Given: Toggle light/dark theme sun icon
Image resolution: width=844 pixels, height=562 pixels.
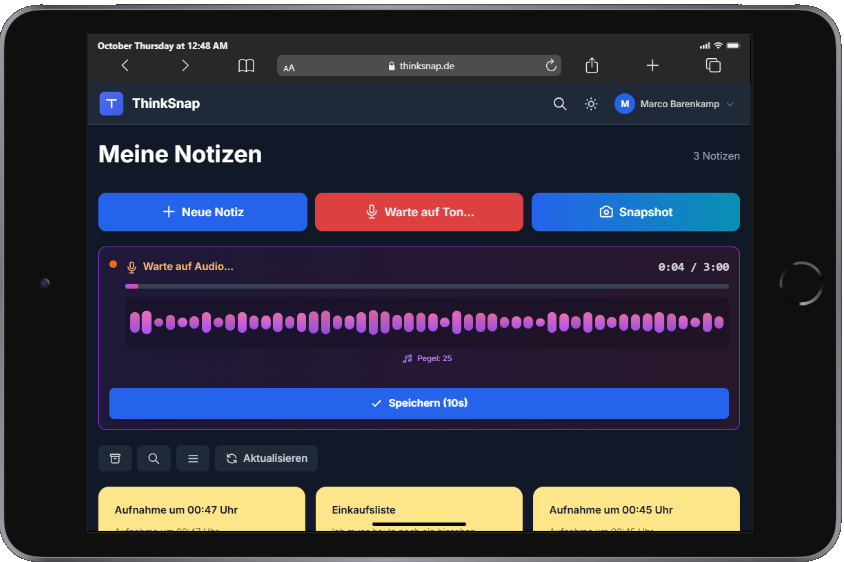Looking at the screenshot, I should tap(591, 104).
